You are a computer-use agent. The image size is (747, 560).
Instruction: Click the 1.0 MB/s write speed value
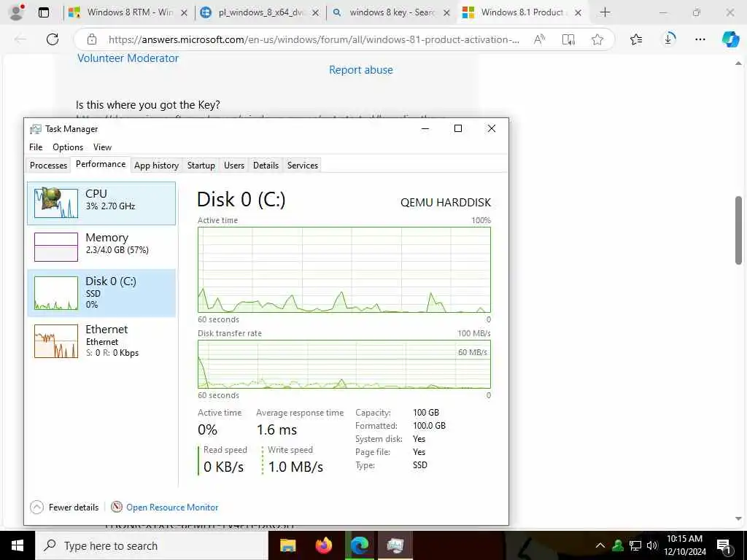(295, 467)
